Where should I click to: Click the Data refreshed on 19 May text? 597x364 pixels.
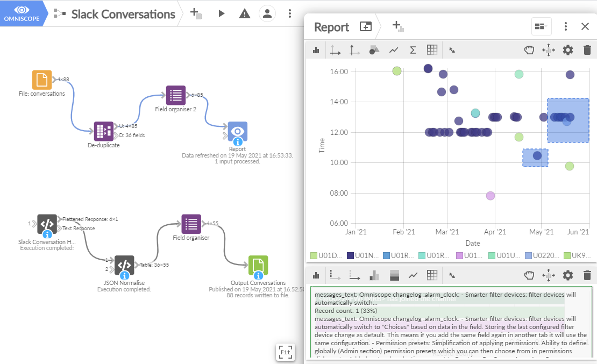pyautogui.click(x=237, y=155)
